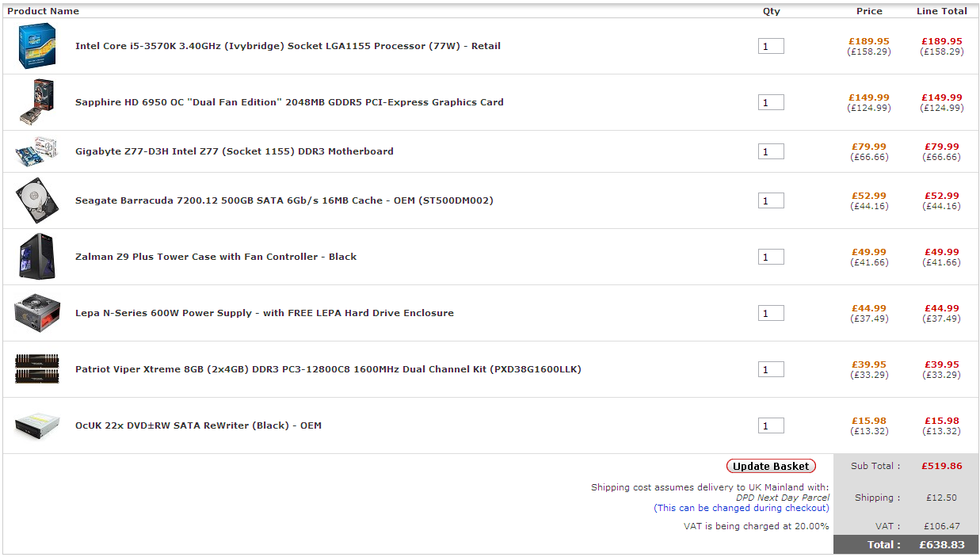Click the Gigabyte Z77-D3H motherboard image
The height and width of the screenshot is (557, 980).
[x=36, y=151]
